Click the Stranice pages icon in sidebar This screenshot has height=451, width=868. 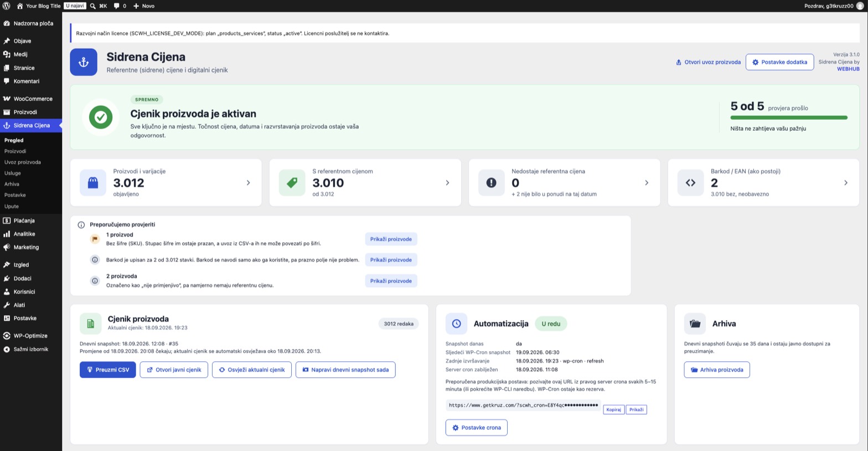pos(7,68)
